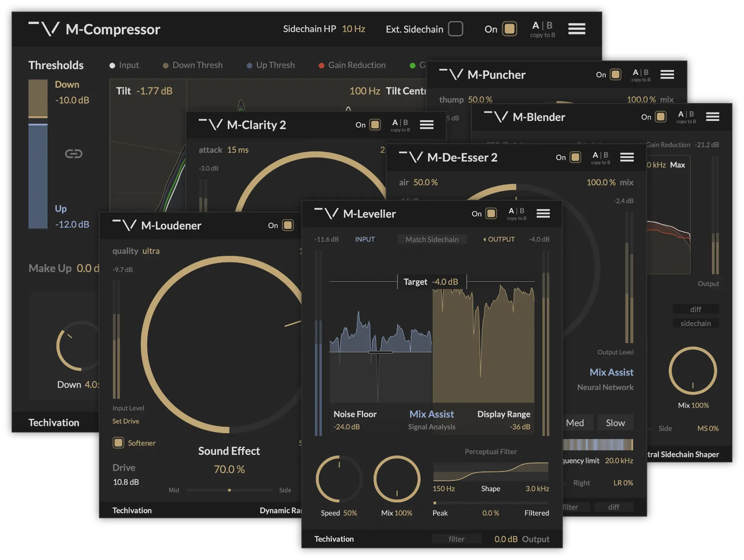Screen dimensions: 744x560
Task: Click the threshold link chain icon in M-Compressor
Action: (x=73, y=154)
